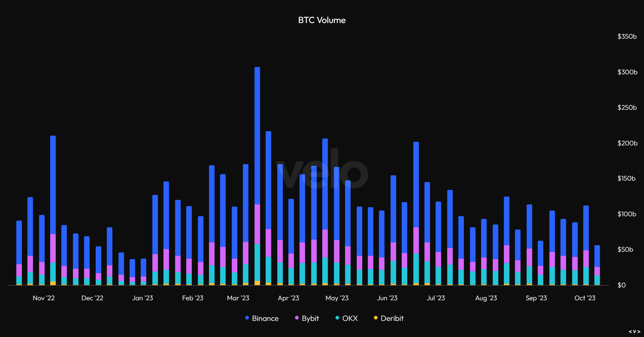Select the Oct '23 axis label

coord(584,298)
